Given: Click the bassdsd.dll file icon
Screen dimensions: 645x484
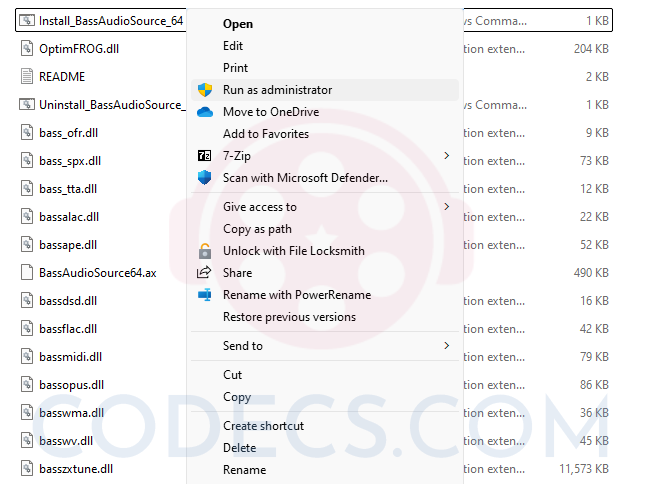Looking at the screenshot, I should click(x=27, y=300).
